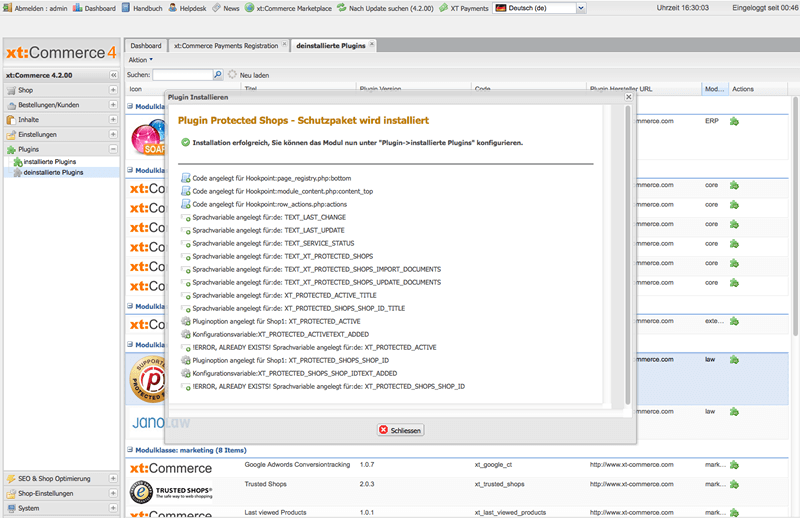The width and height of the screenshot is (800, 518).
Task: Click the Abmelden logout icon
Action: tap(7, 8)
